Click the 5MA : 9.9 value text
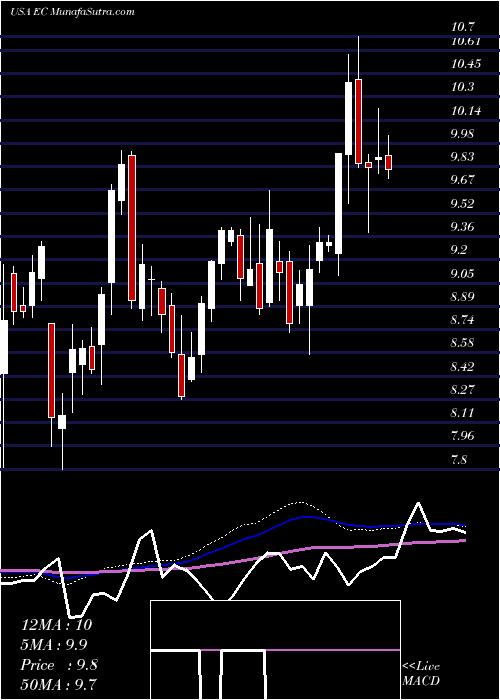The image size is (500, 700). [x=54, y=645]
